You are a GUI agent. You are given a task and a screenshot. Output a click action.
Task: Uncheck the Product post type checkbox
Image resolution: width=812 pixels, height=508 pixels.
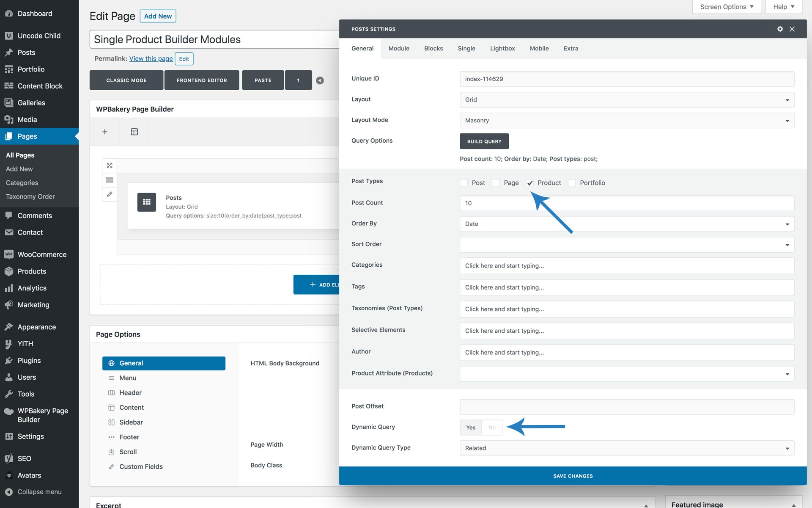point(530,183)
